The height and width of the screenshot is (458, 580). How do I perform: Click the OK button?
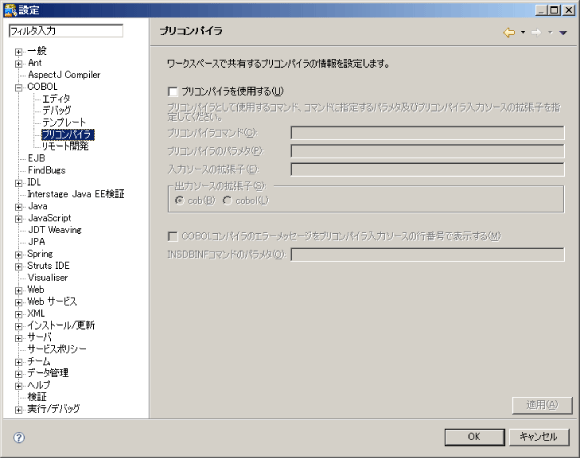click(x=475, y=437)
